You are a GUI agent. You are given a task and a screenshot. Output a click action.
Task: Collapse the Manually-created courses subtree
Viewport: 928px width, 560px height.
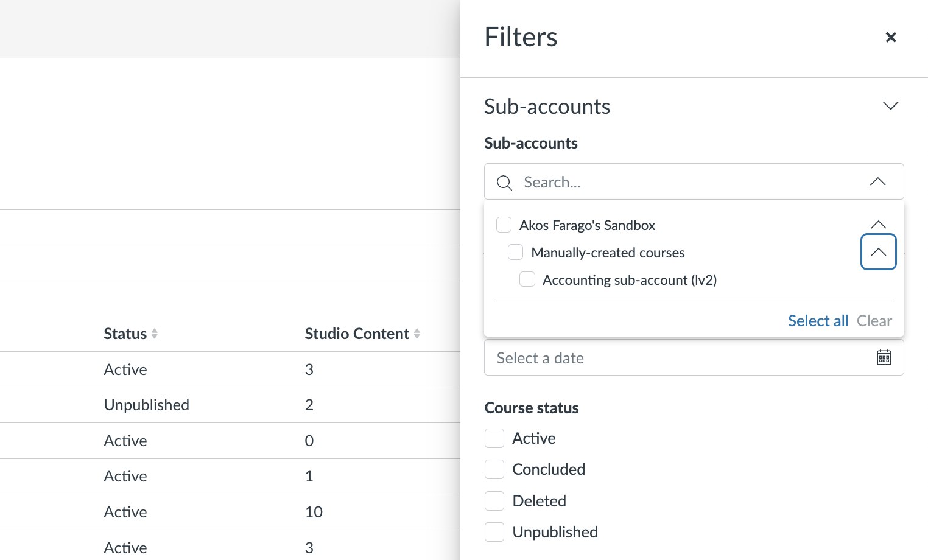tap(878, 251)
